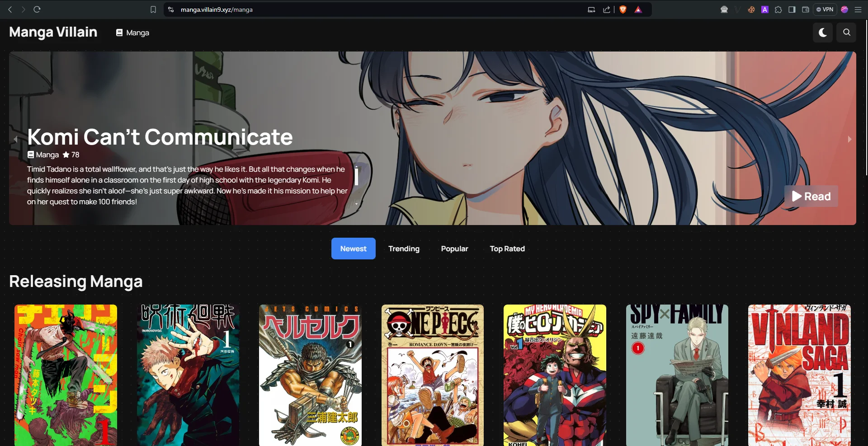Image resolution: width=868 pixels, height=446 pixels.
Task: Click the Releasing Manga heading
Action: 76,282
